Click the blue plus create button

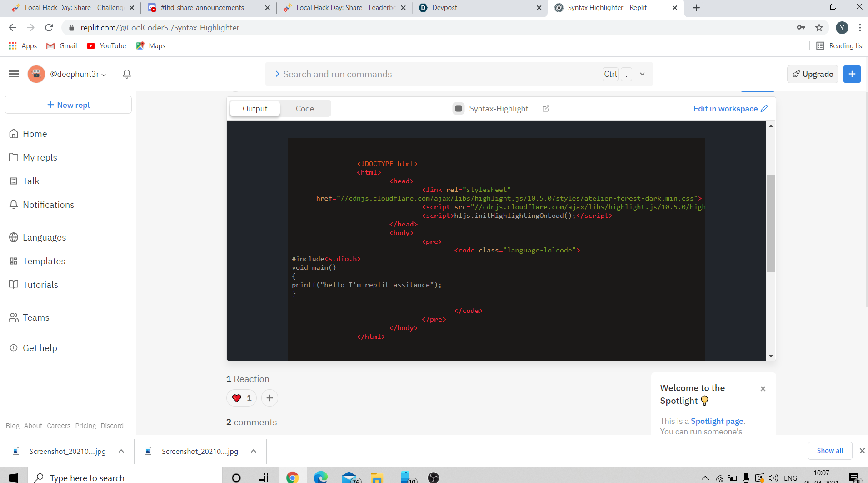click(x=852, y=74)
